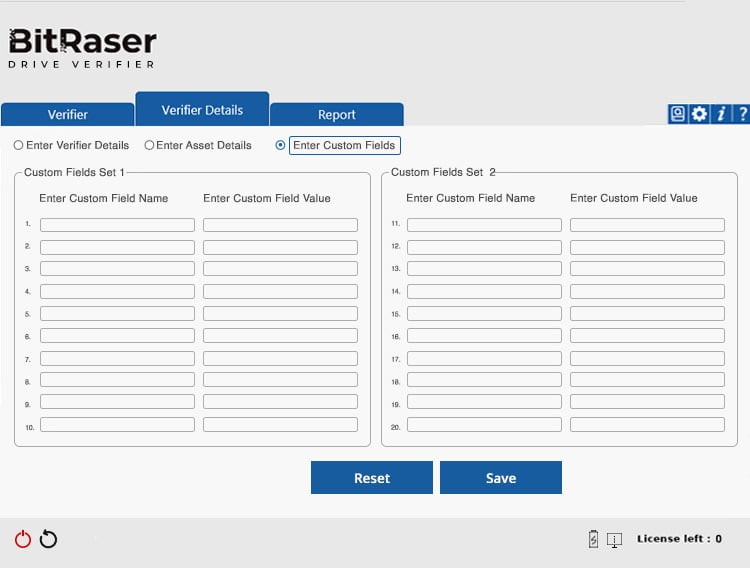Viewport: 750px width, 568px height.
Task: Click the Save button
Action: 501,478
